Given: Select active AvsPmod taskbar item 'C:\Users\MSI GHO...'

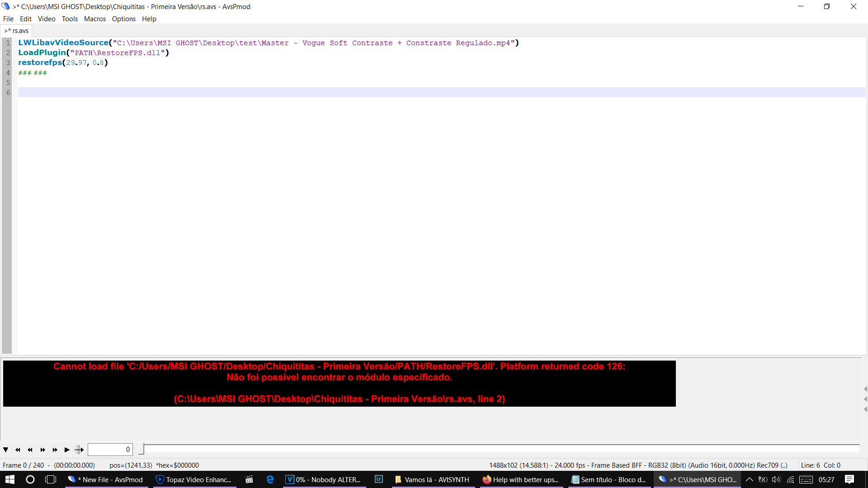Looking at the screenshot, I should 698,479.
